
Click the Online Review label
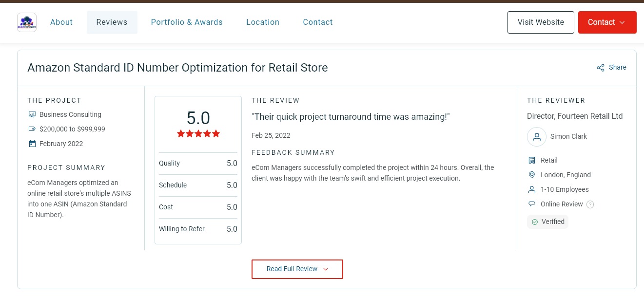(x=562, y=204)
